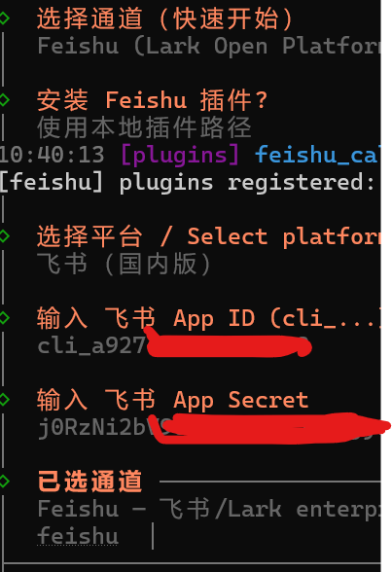Click the diamond marker next to 安装 Feishu 插件
The image size is (392, 572).
(x=4, y=100)
